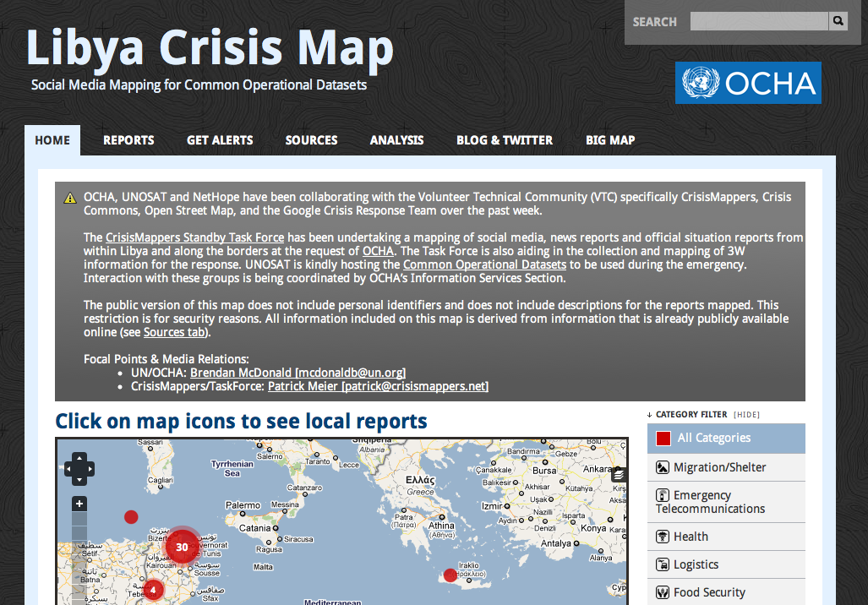This screenshot has width=868, height=605.
Task: Click the red All Categories swatch
Action: pyautogui.click(x=663, y=439)
